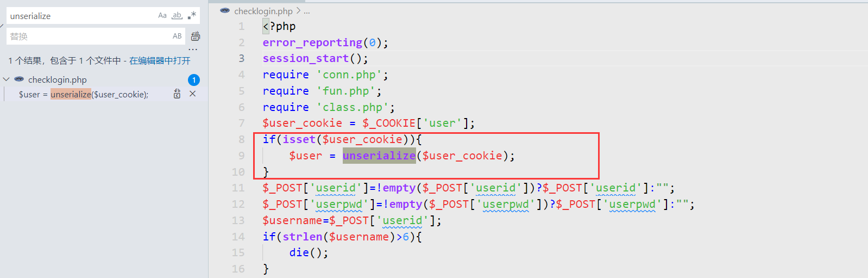Image resolution: width=868 pixels, height=278 pixels.
Task: Replace this match using the row icon
Action: [177, 94]
